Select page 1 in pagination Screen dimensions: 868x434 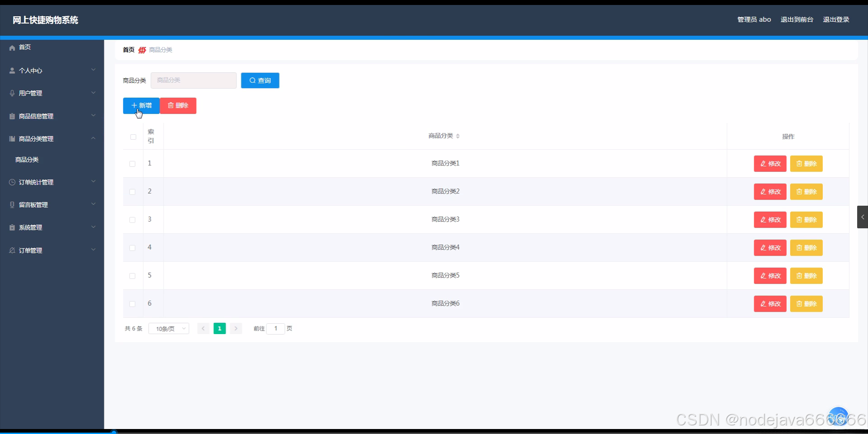(x=220, y=329)
